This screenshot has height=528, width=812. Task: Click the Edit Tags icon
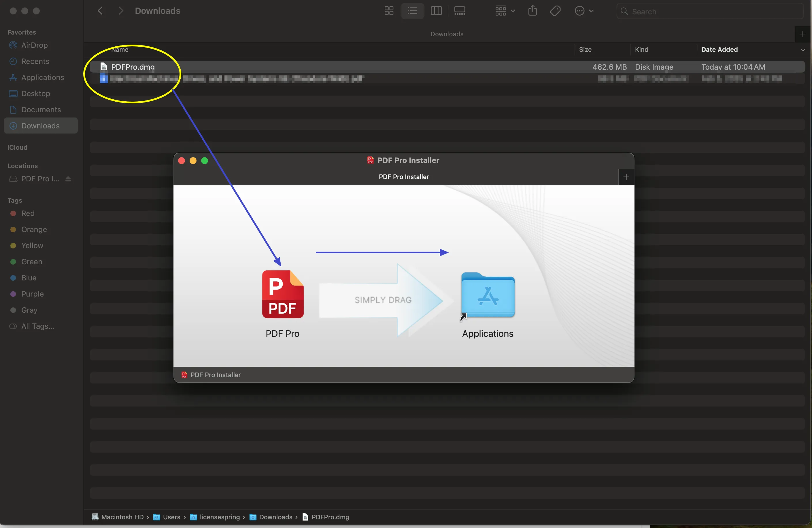(x=555, y=11)
